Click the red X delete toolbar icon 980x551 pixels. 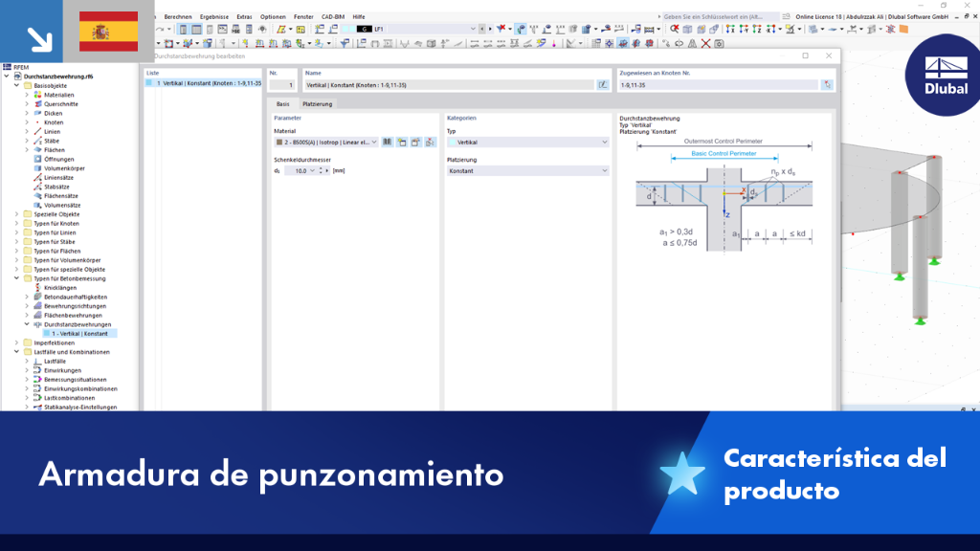click(705, 44)
